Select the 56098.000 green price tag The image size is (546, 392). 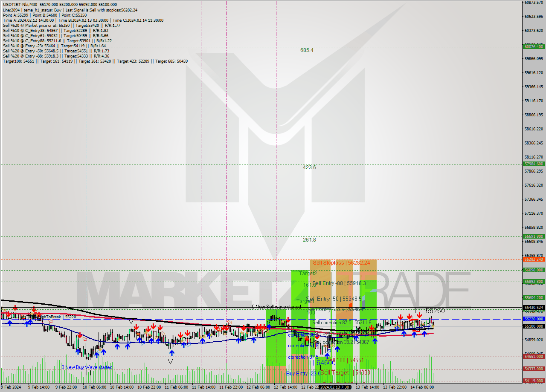coord(534,270)
